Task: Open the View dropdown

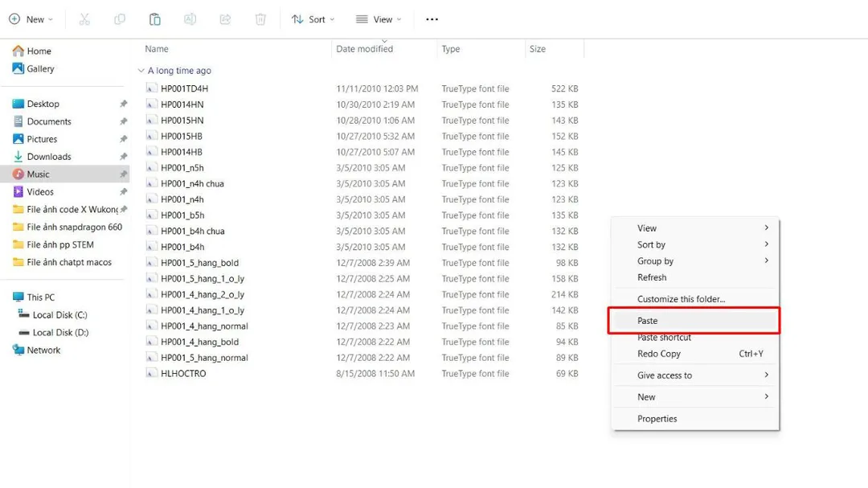Action: coord(377,19)
